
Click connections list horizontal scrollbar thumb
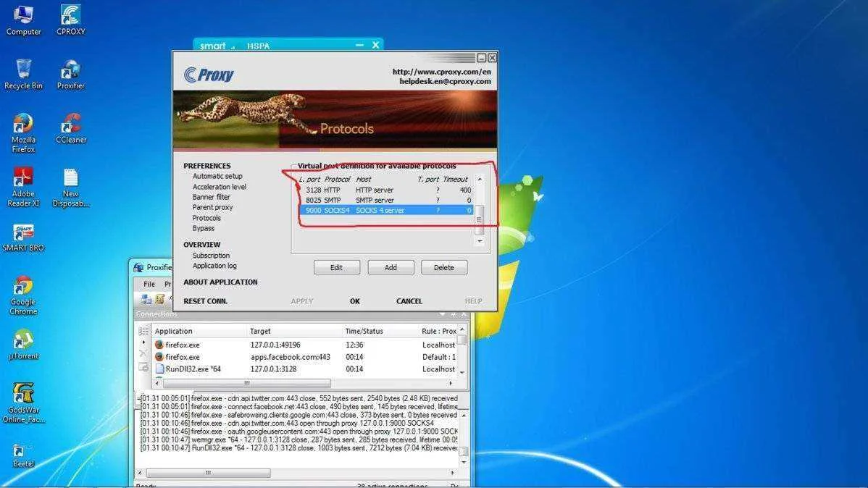[x=247, y=383]
